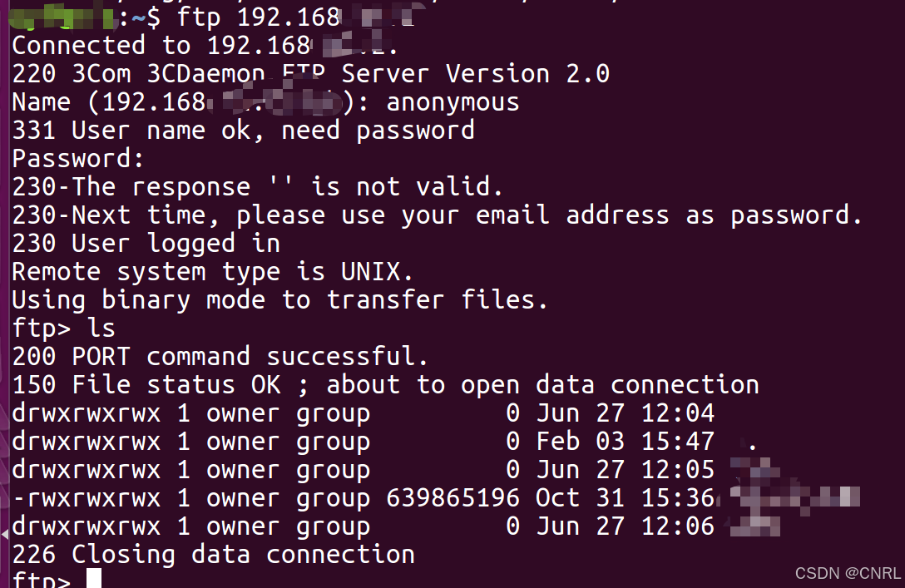Viewport: 905px width, 588px height.
Task: Click the '200 PORT command successful' line
Action: [220, 357]
